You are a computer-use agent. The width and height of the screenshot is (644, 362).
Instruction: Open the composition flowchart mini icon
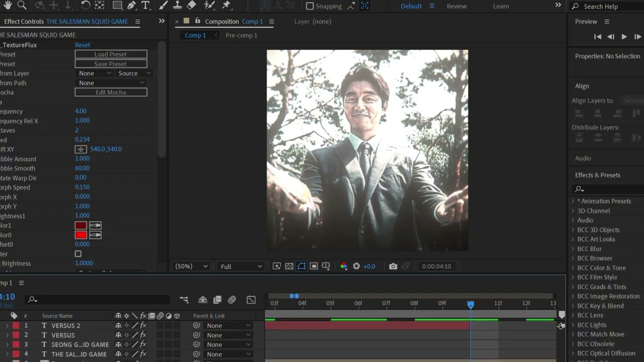(x=184, y=300)
